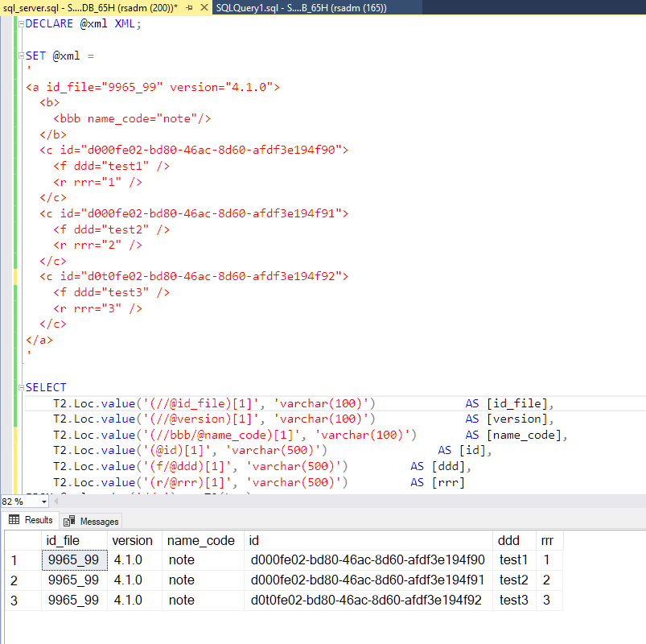This screenshot has height=644, width=646.
Task: Click the AS [version] alias
Action: [x=509, y=419]
